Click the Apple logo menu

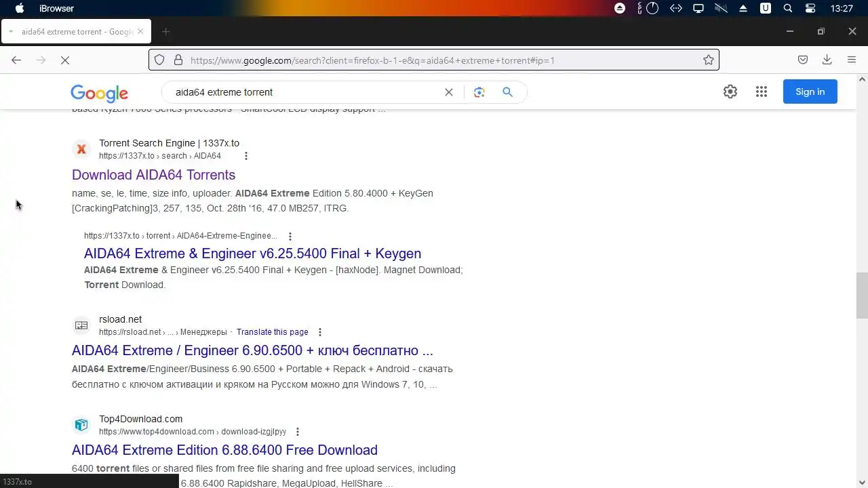click(x=20, y=8)
